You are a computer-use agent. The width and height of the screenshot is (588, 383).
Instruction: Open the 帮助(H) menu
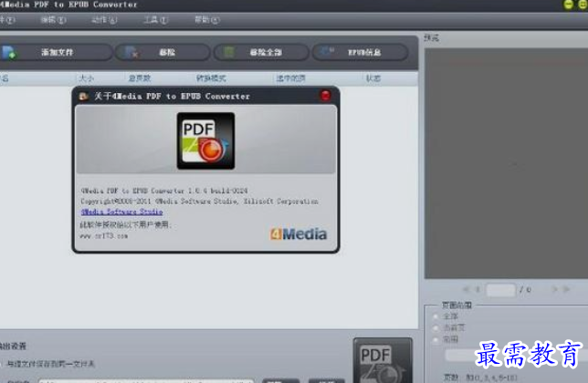pyautogui.click(x=206, y=20)
